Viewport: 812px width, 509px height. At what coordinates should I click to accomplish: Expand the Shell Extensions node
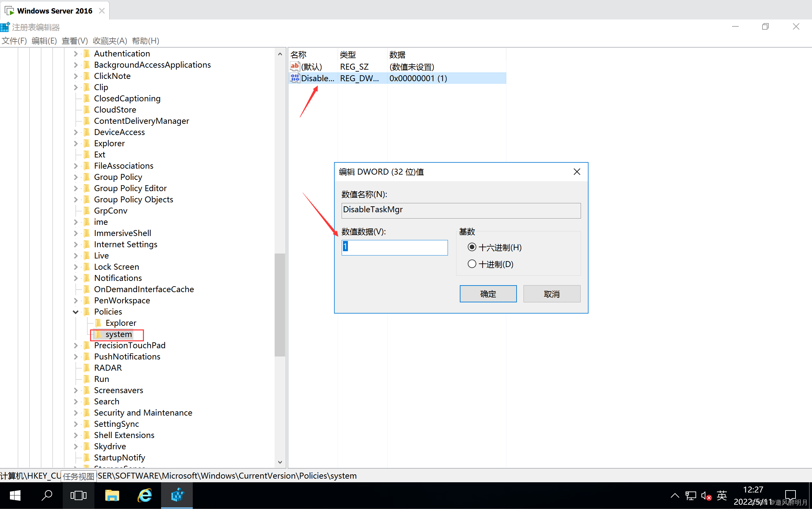pos(75,435)
